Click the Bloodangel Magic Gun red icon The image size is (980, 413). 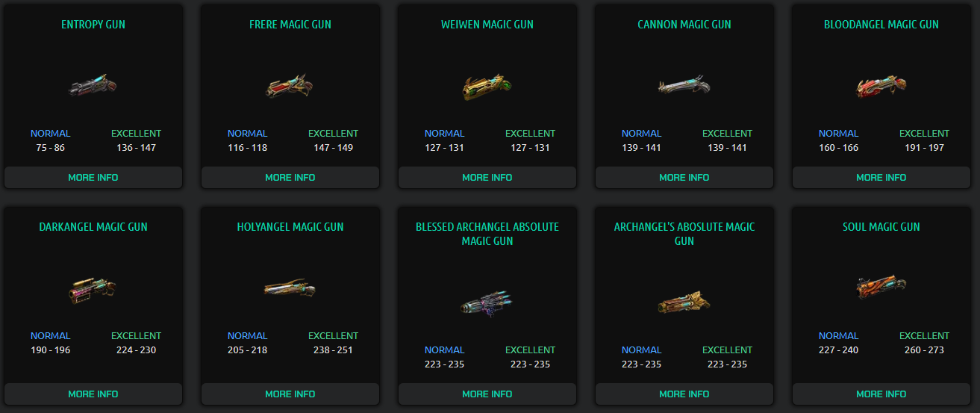click(x=881, y=86)
